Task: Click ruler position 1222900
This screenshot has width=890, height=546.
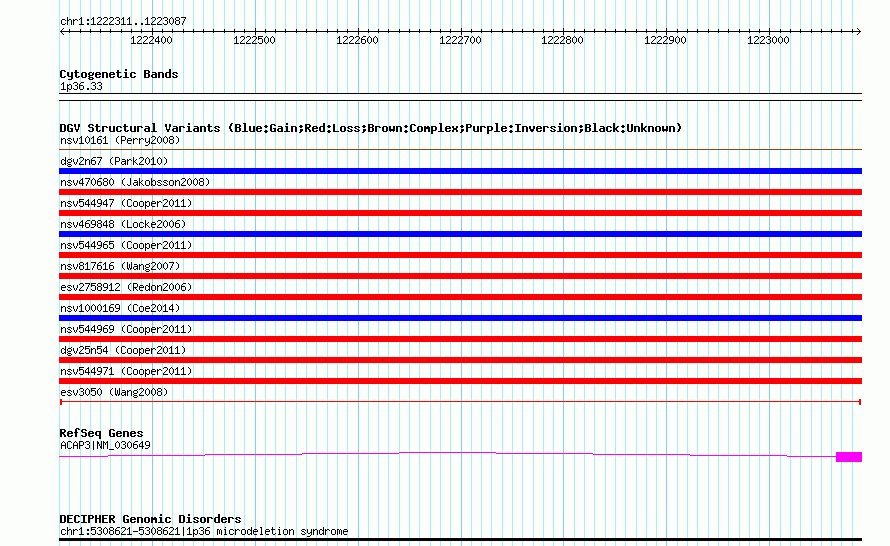Action: pyautogui.click(x=665, y=40)
